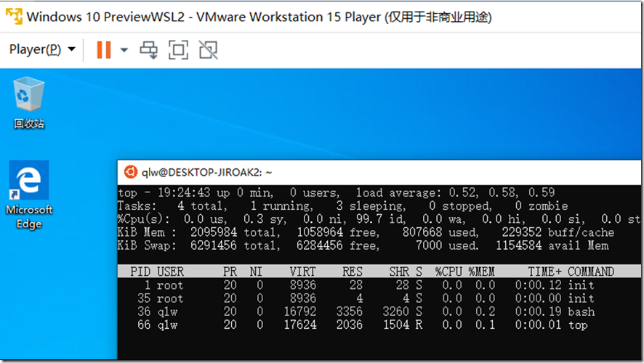
Task: Click the 1154584 avail Mem value
Action: tap(519, 245)
